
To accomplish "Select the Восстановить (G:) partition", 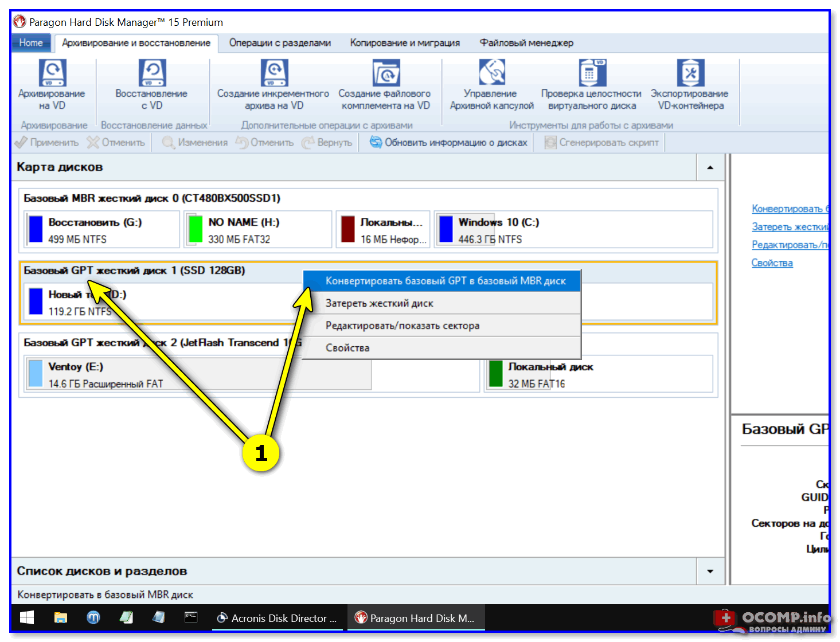I will pyautogui.click(x=102, y=229).
